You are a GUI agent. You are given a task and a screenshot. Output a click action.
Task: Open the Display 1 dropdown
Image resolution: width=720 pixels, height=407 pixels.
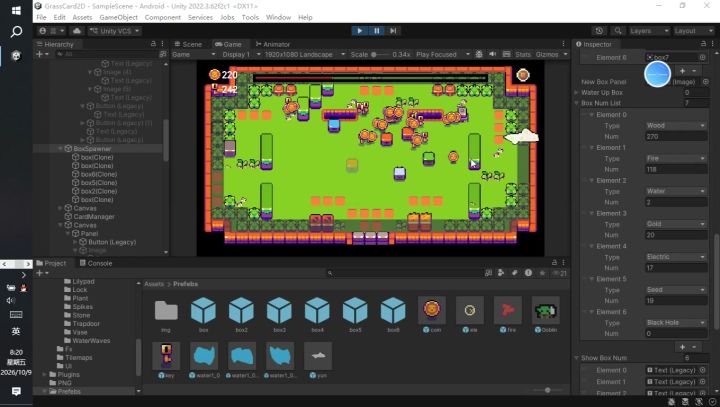point(241,54)
